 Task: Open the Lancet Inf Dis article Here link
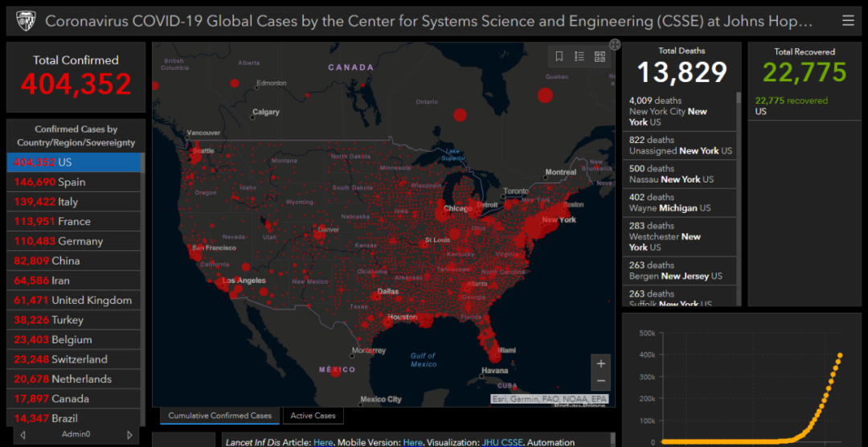point(323,442)
